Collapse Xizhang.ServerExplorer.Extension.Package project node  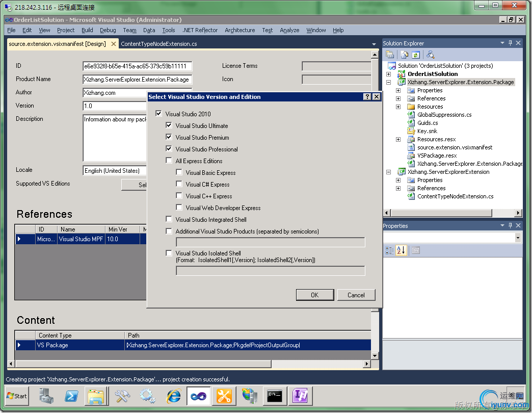(388, 82)
